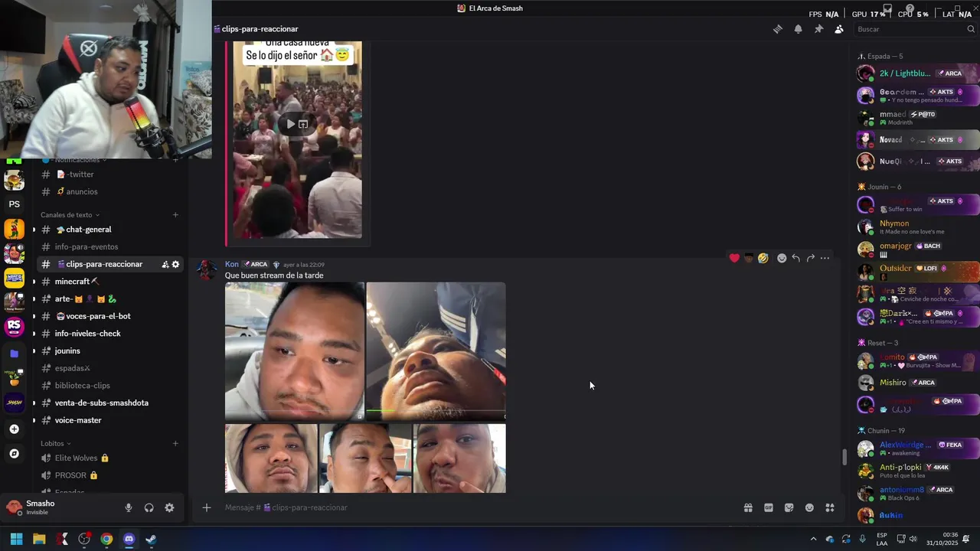This screenshot has height=551, width=980.
Task: Open the gift icon in message bar
Action: [748, 507]
